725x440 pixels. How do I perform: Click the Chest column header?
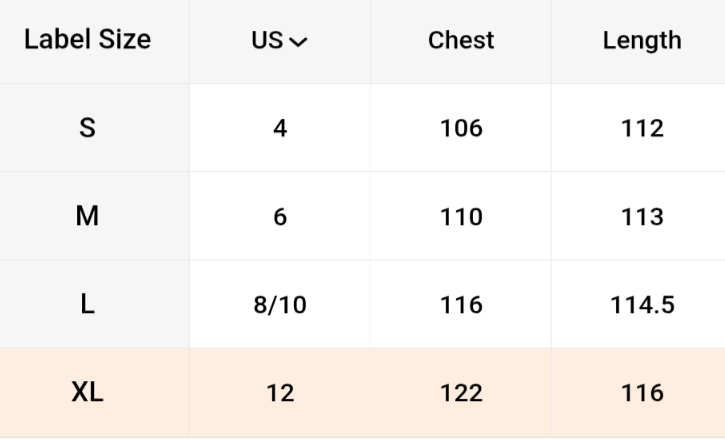click(461, 40)
